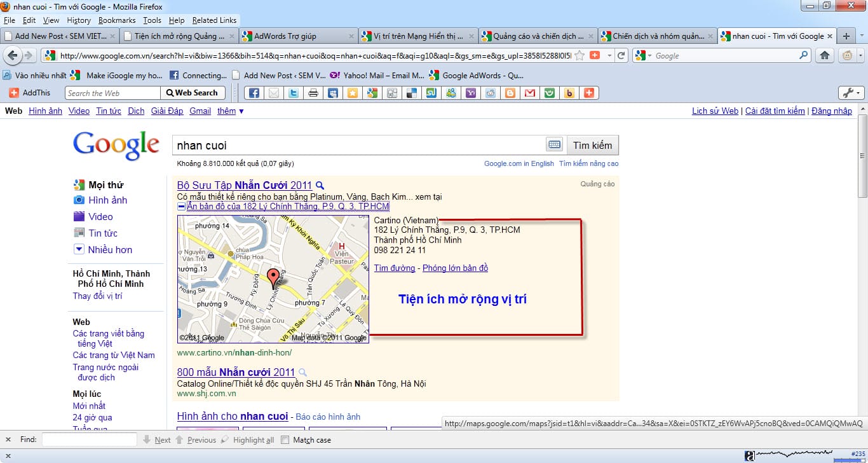Open a new tab with the plus button
Image resolution: width=868 pixels, height=463 pixels.
point(846,36)
